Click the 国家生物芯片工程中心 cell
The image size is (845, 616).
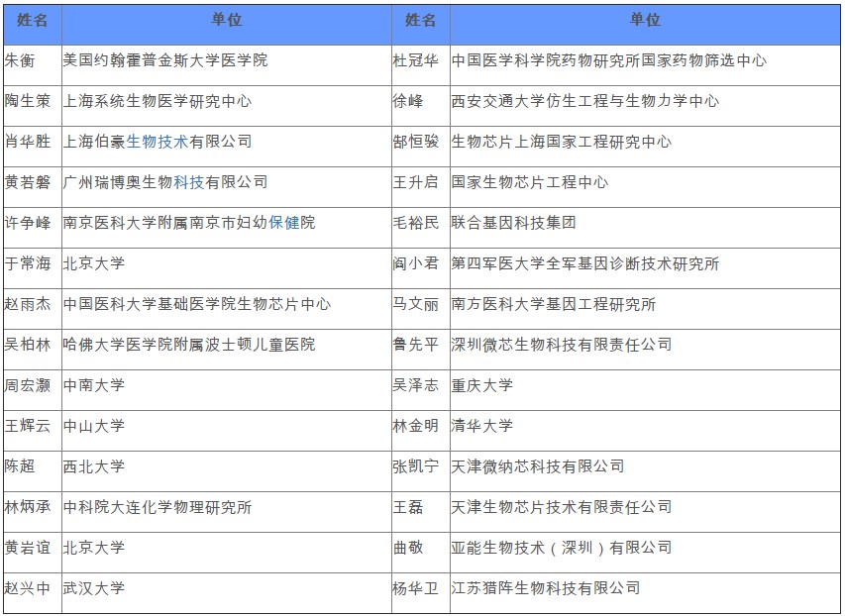click(x=530, y=182)
